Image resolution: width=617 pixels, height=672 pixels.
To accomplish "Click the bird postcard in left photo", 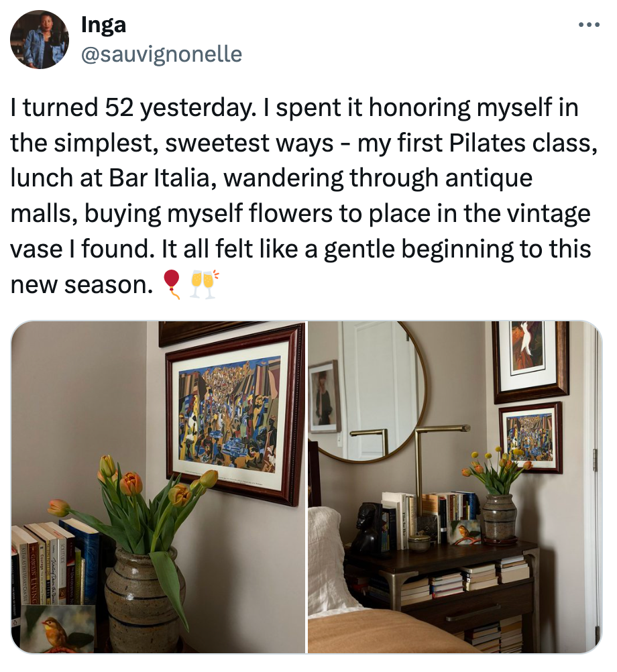I will 58,627.
